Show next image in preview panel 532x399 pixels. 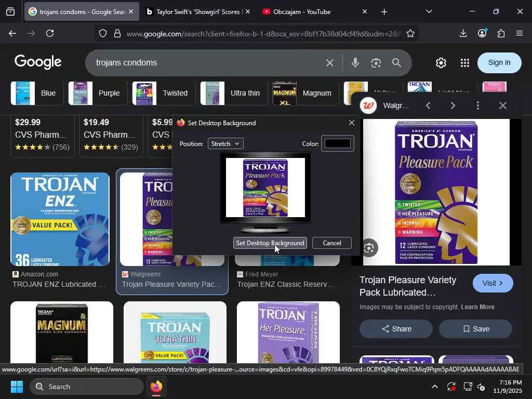[x=453, y=105]
